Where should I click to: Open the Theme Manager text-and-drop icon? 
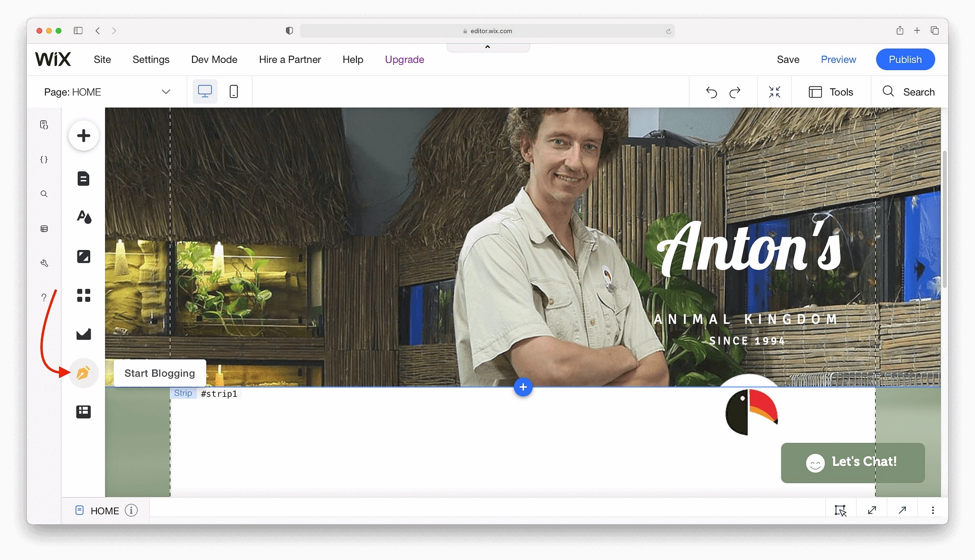pos(84,216)
